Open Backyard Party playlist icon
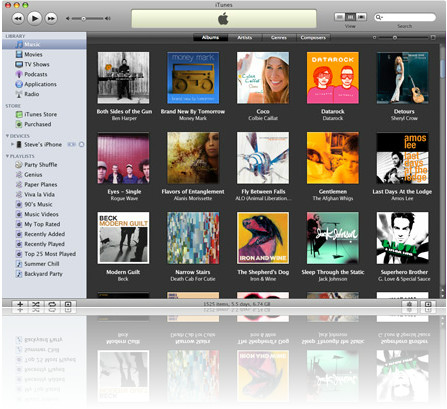Screen dimensions: 447x409 click(x=19, y=274)
